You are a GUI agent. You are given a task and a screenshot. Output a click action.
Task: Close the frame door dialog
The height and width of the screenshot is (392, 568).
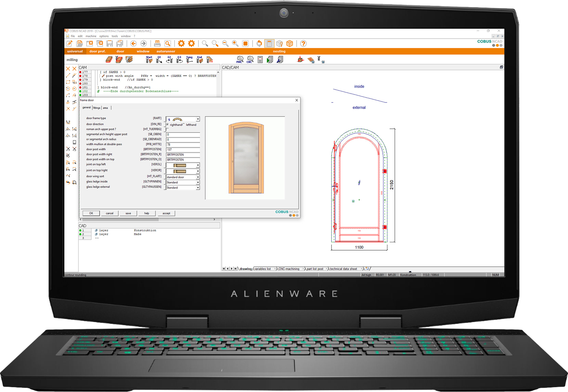(297, 100)
